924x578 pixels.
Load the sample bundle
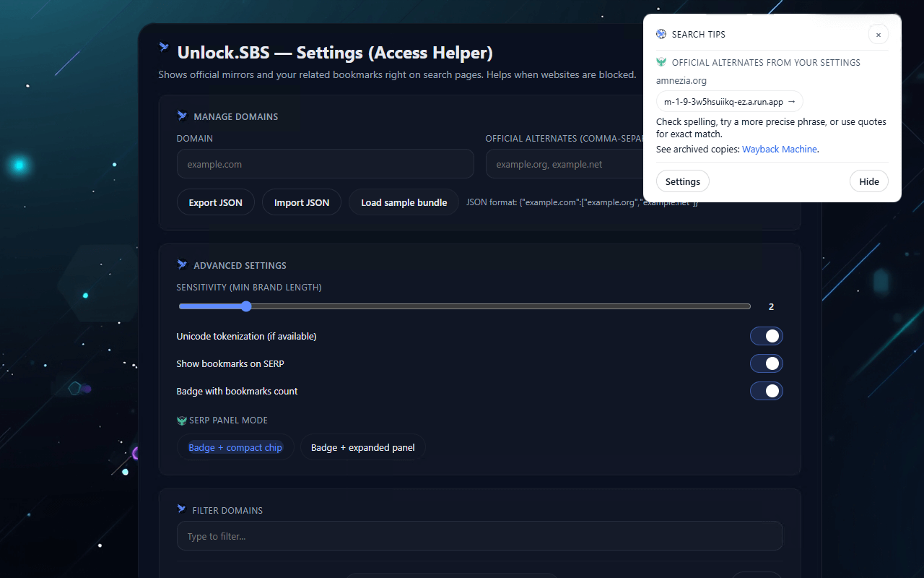[x=404, y=202]
